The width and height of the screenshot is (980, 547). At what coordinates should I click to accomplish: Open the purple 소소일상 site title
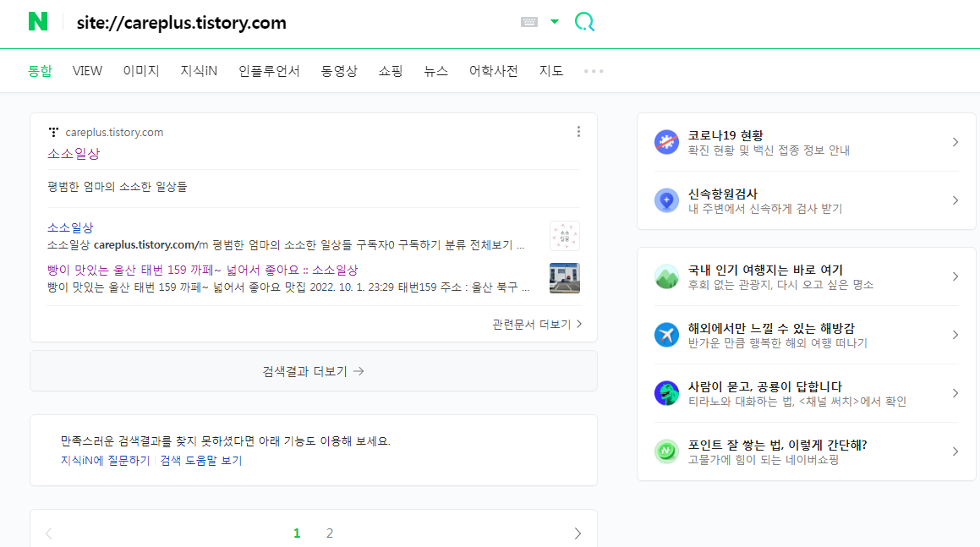point(74,154)
